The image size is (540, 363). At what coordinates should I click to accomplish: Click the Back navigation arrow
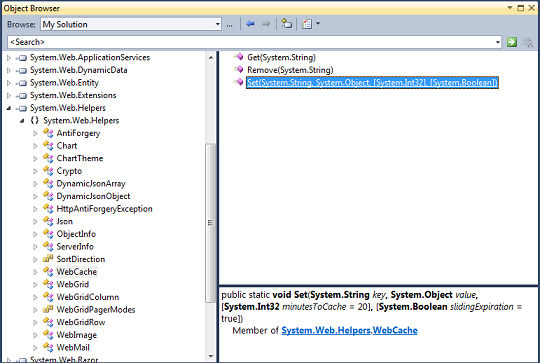pos(250,24)
